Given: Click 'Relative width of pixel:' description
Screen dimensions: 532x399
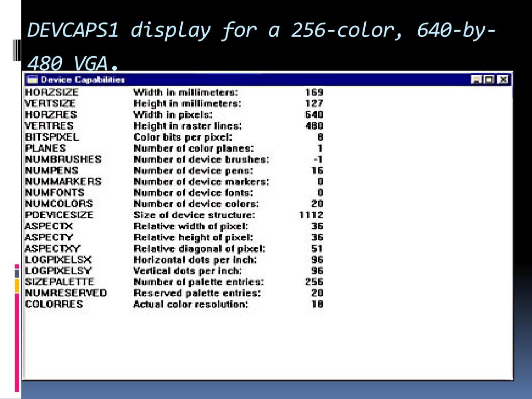Looking at the screenshot, I should pyautogui.click(x=191, y=227).
